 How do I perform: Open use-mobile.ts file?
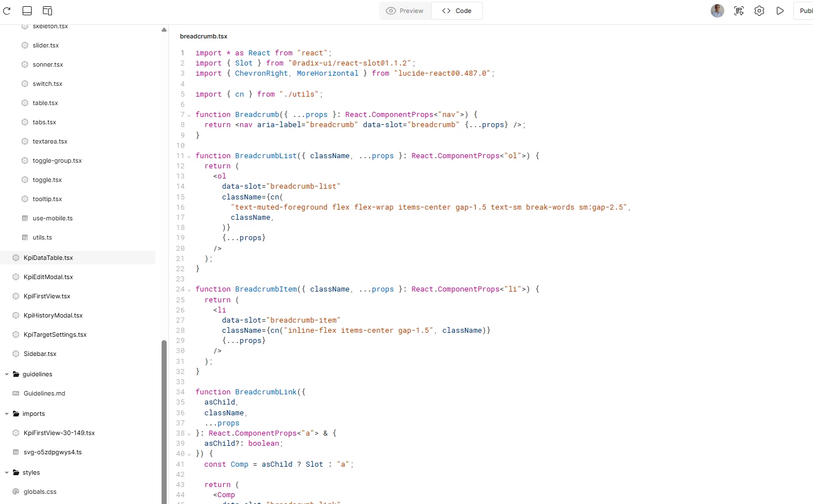(53, 218)
